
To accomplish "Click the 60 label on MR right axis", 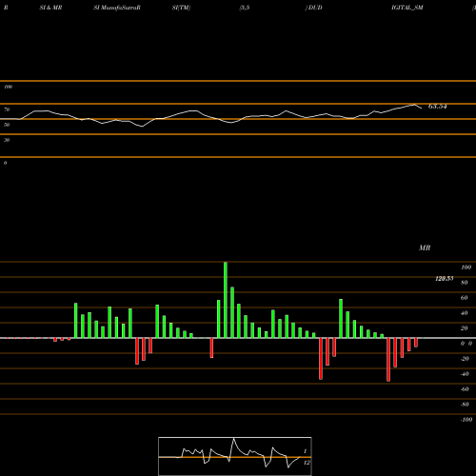I will click(465, 298).
